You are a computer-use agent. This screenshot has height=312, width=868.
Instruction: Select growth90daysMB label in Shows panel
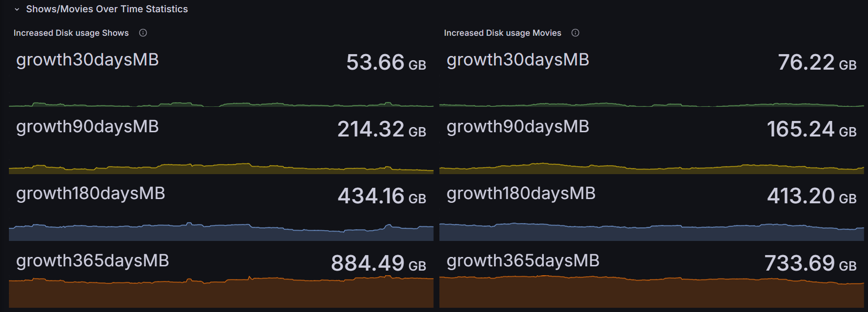point(88,127)
